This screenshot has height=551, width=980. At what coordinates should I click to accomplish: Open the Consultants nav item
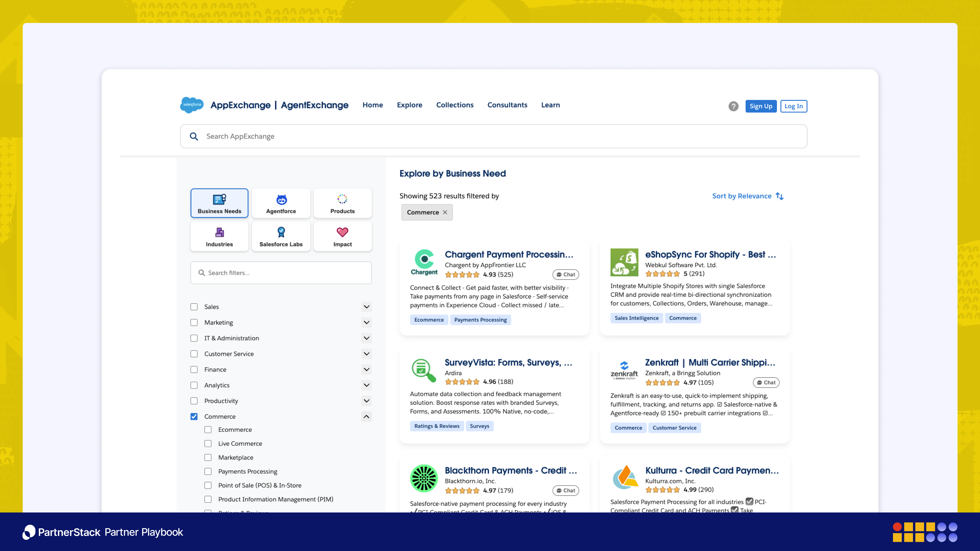(x=507, y=105)
